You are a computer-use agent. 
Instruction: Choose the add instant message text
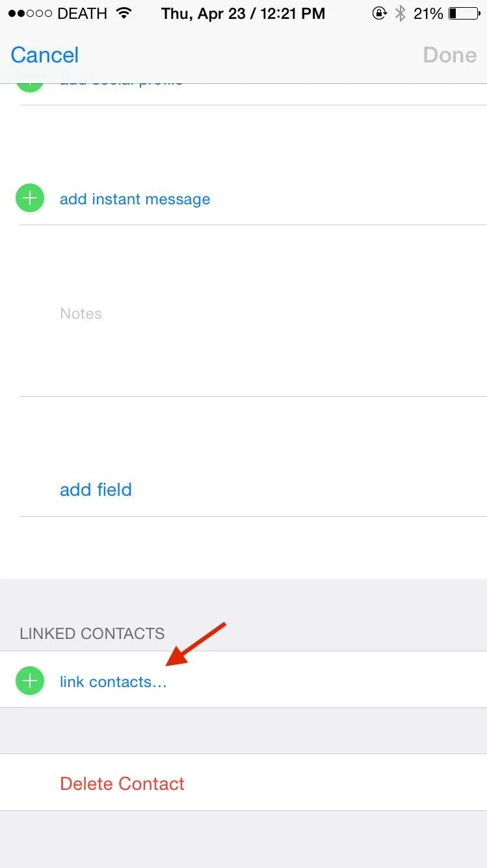135,199
